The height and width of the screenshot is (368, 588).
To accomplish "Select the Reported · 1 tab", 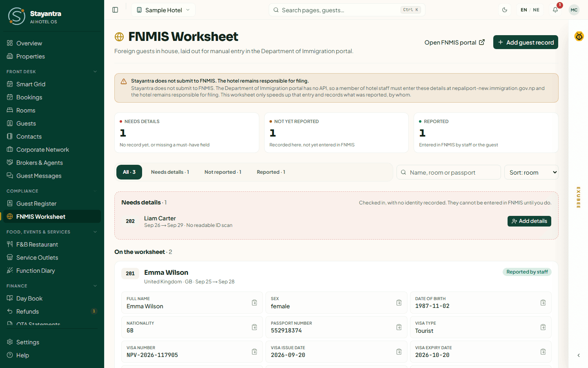I will tap(271, 172).
